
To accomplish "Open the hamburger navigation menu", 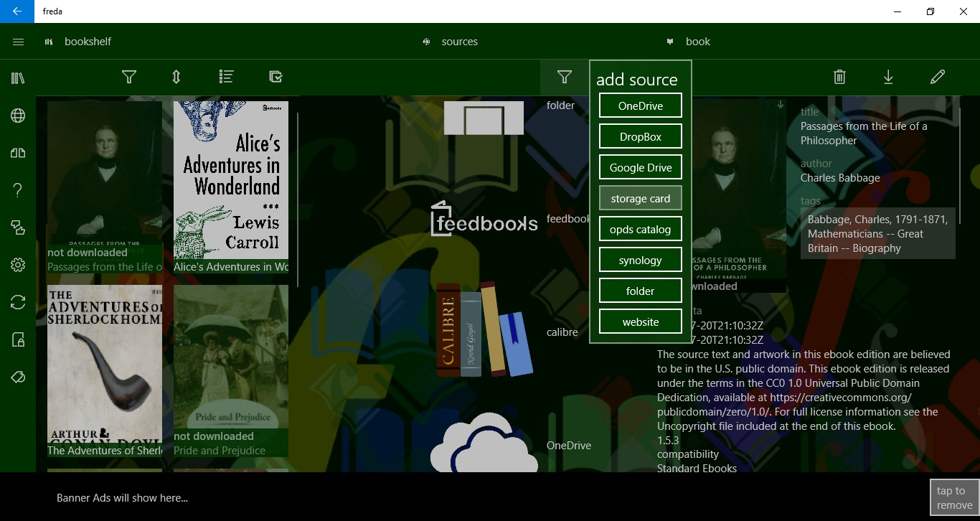I will [x=18, y=41].
